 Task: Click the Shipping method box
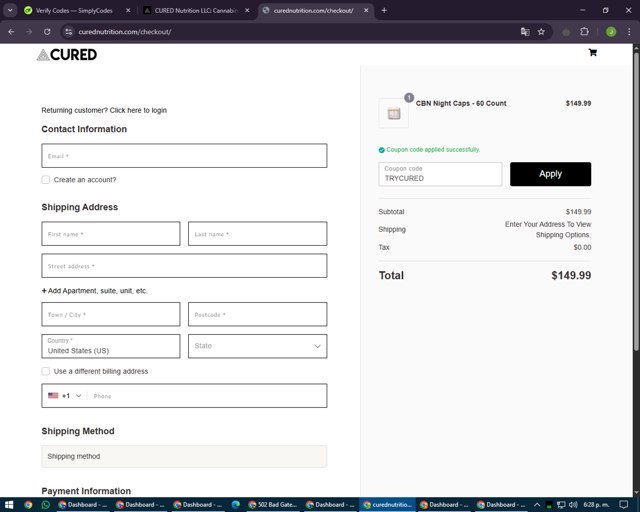point(184,456)
